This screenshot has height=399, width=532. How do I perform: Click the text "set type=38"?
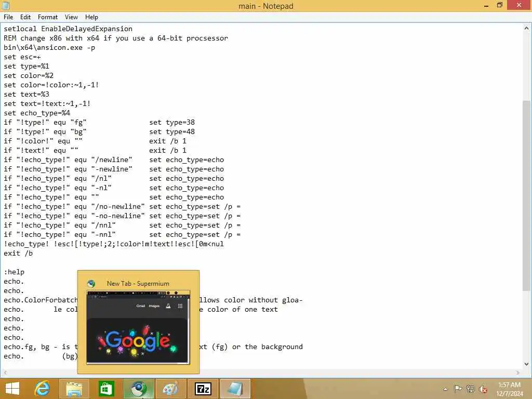pyautogui.click(x=172, y=122)
